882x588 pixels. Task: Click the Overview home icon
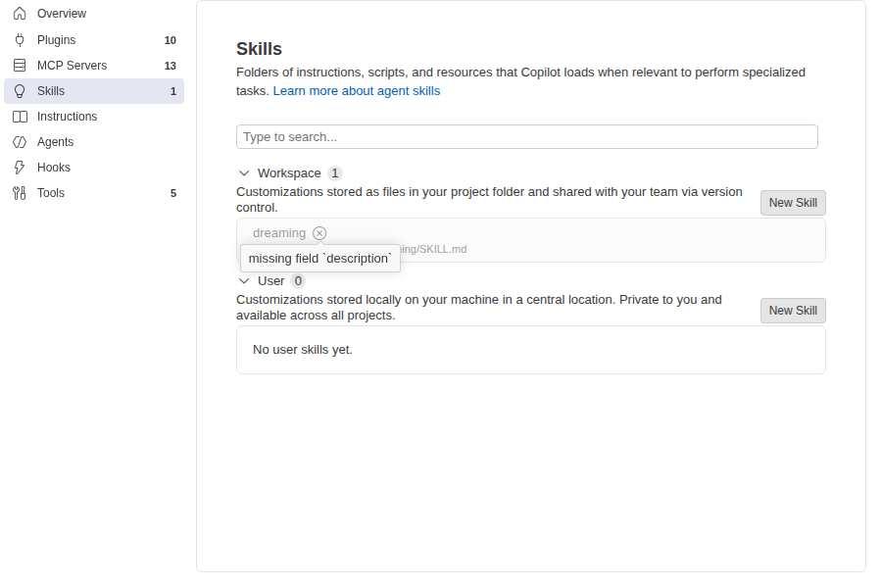(x=20, y=14)
